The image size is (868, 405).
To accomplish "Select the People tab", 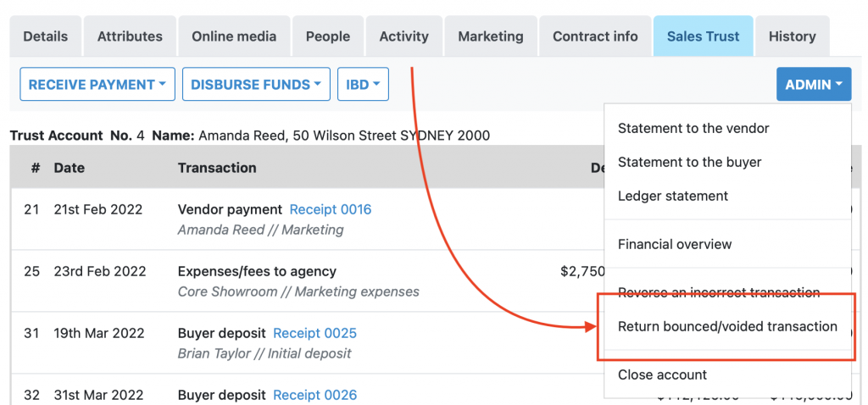I will coord(328,36).
